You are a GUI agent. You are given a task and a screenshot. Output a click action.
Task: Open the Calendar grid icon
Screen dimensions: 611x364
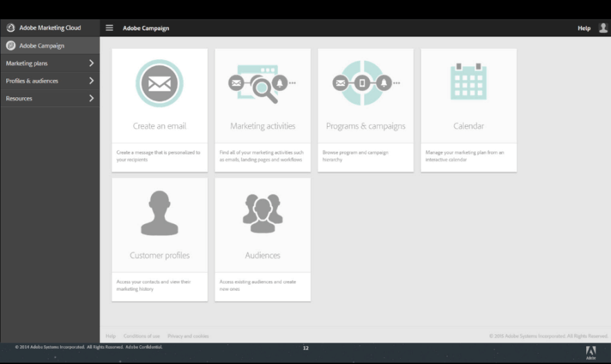468,82
